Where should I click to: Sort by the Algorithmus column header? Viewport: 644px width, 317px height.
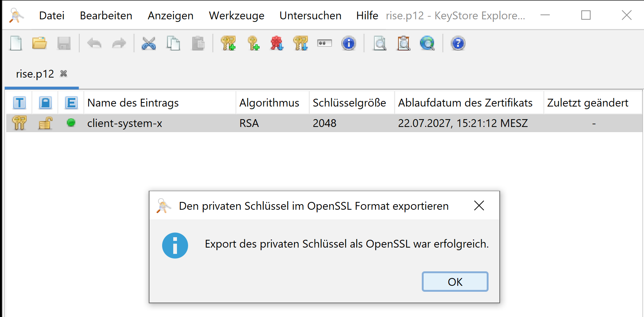point(269,103)
